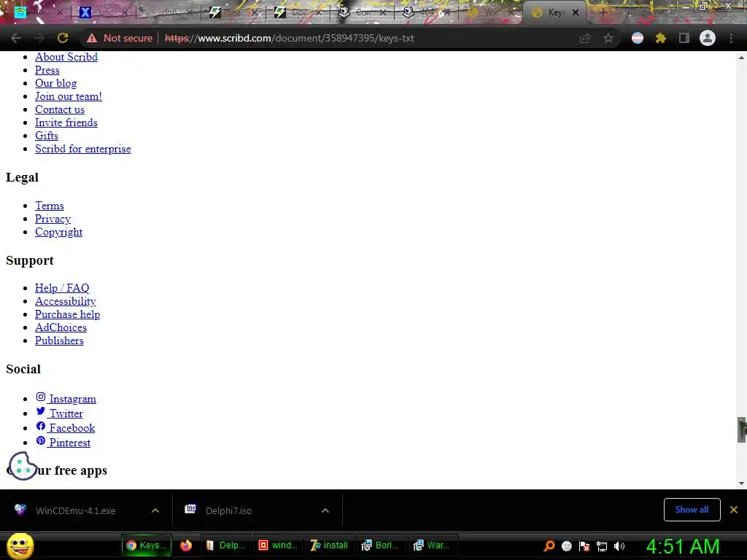Viewport: 747px width, 560px height.
Task: Click the Twitter bird icon
Action: pyautogui.click(x=41, y=411)
